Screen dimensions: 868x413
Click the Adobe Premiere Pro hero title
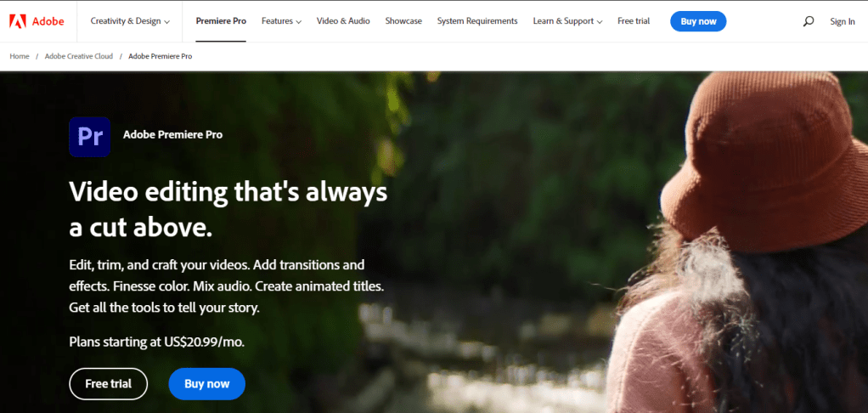coord(172,134)
